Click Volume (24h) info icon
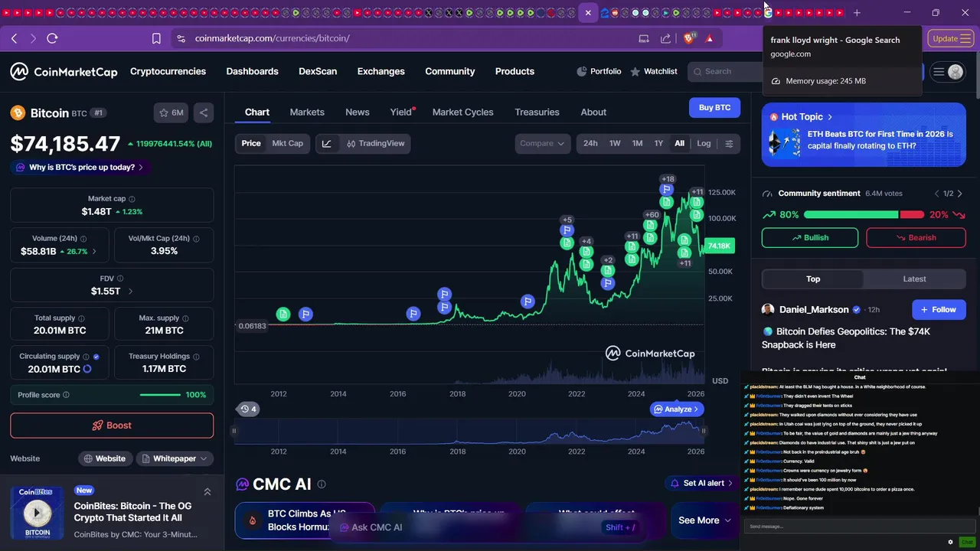Viewport: 980px width, 551px height. point(83,239)
